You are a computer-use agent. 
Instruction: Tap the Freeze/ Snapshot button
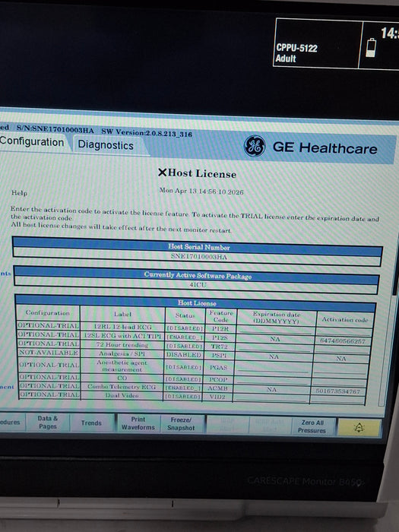181,424
